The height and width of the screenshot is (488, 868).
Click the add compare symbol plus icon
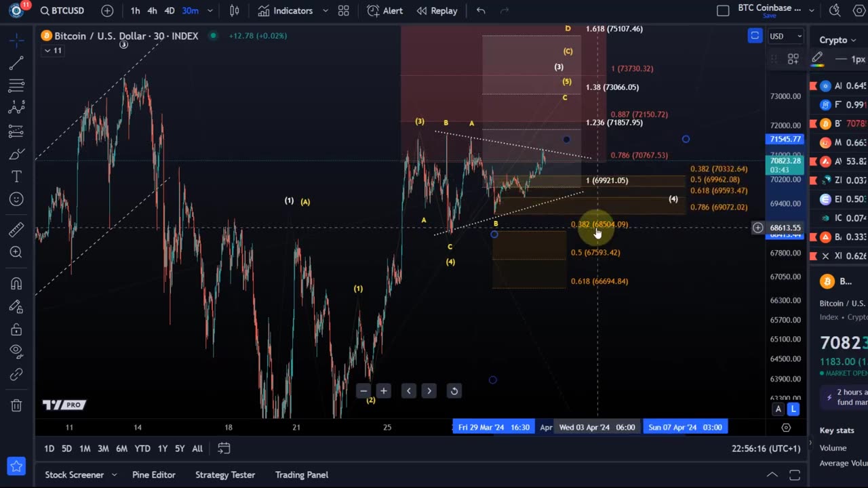pyautogui.click(x=107, y=11)
